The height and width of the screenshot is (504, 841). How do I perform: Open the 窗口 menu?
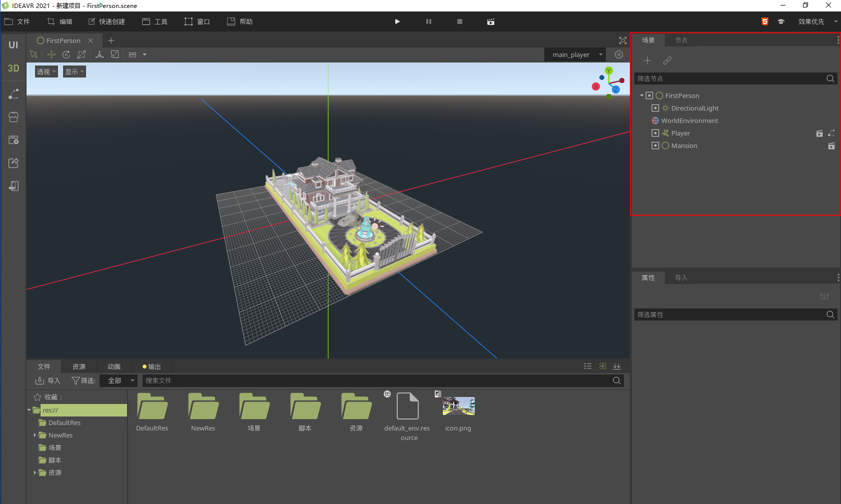click(197, 21)
